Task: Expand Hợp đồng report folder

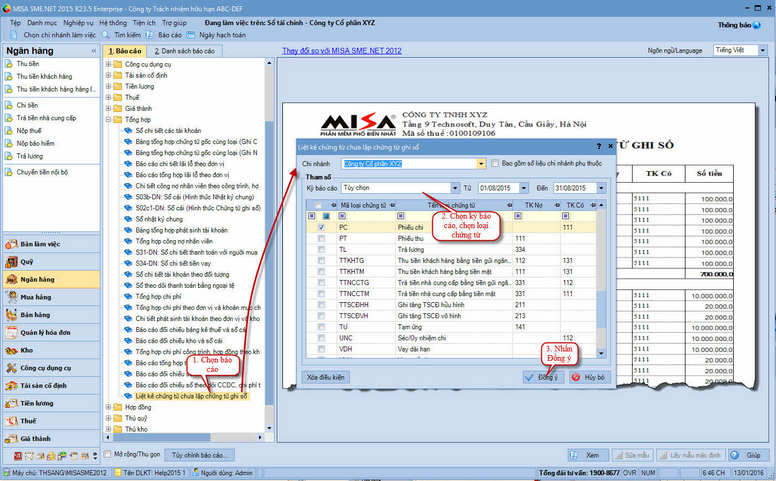Action: [x=108, y=407]
